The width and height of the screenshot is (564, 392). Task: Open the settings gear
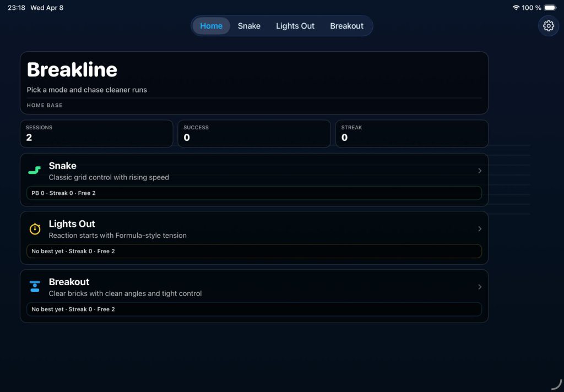tap(548, 25)
